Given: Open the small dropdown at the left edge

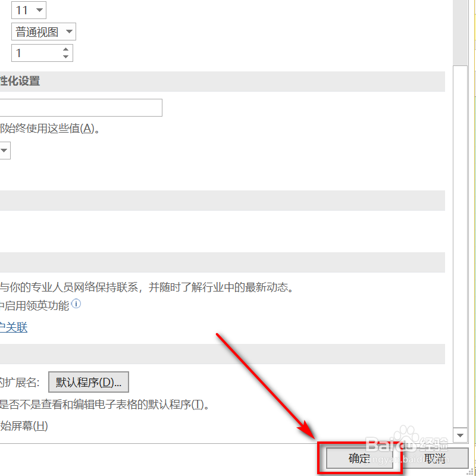Looking at the screenshot, I should [4, 150].
